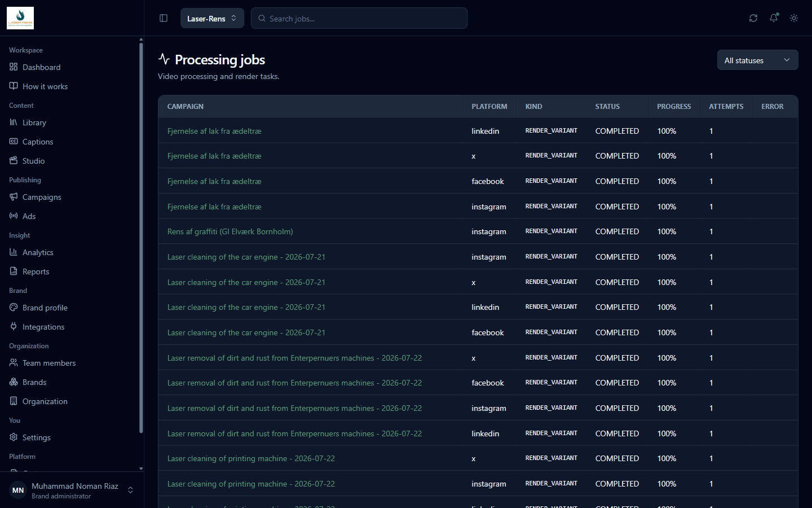The image size is (812, 508).
Task: Click the ERROR column header
Action: click(773, 106)
